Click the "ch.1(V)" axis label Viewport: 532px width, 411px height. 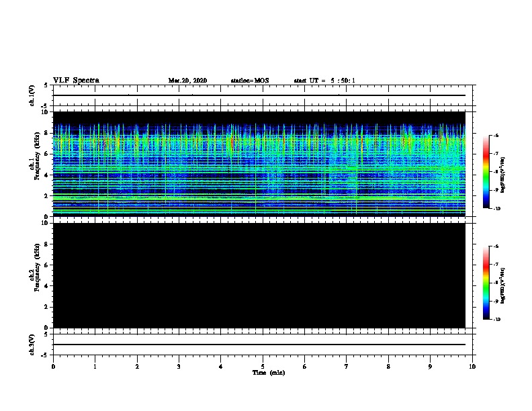[x=32, y=95]
